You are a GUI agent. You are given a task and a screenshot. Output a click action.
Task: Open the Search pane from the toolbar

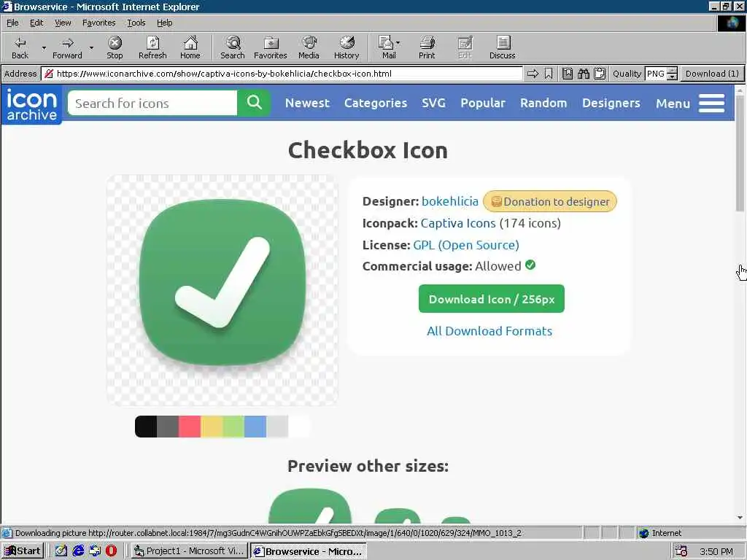click(x=233, y=47)
